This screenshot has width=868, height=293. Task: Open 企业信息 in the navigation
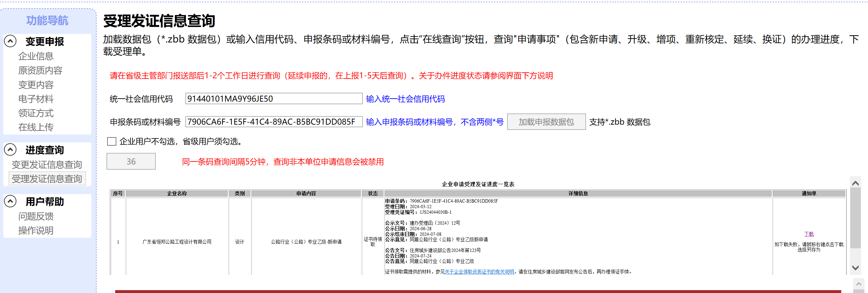coord(36,56)
